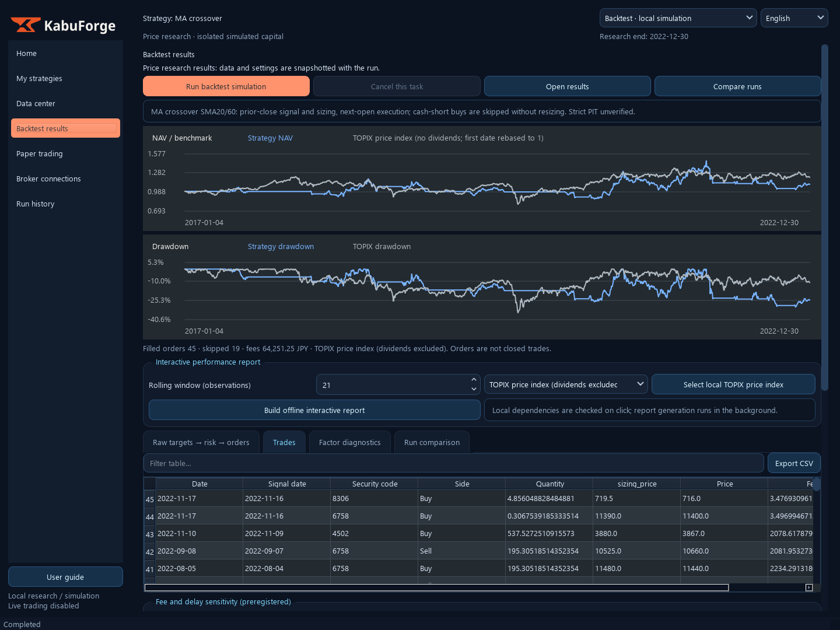The height and width of the screenshot is (630, 840).
Task: Open Run history in the sidebar
Action: tap(65, 204)
